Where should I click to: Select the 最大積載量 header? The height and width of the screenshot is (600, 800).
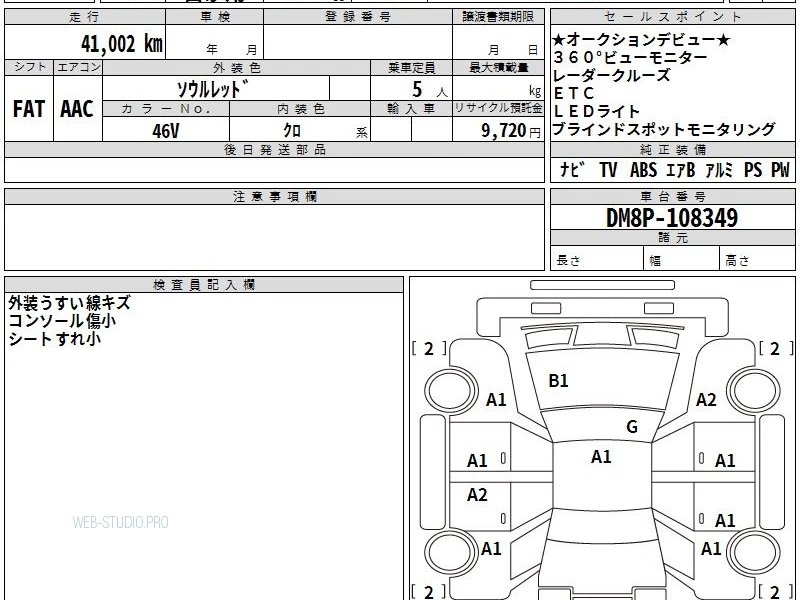(498, 67)
